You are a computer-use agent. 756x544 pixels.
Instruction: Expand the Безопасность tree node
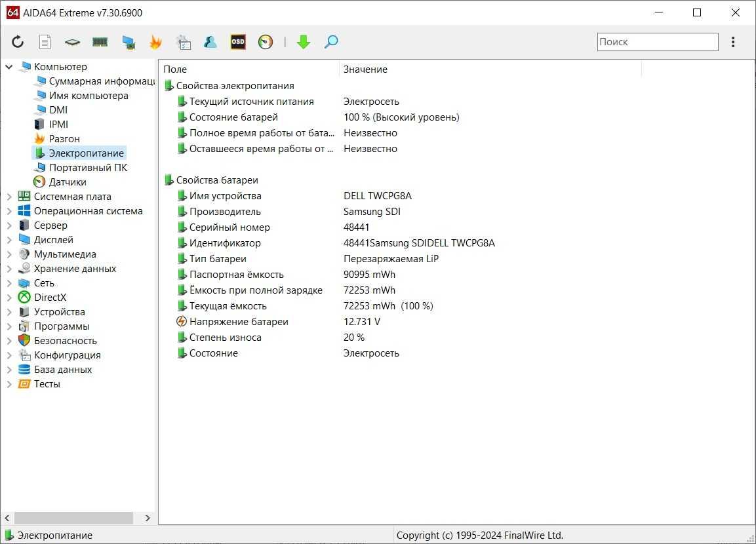(x=9, y=341)
